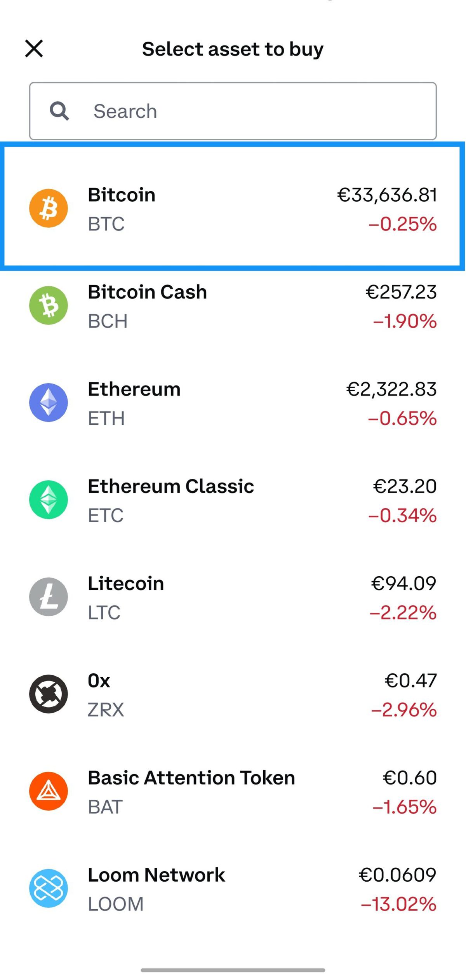Tap the black 0x icon
466x980 pixels.
tap(49, 694)
